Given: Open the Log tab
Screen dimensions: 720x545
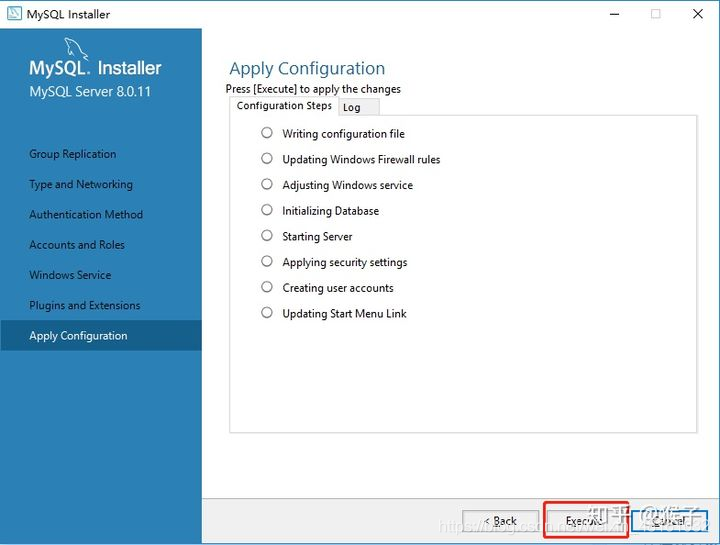Looking at the screenshot, I should coord(359,107).
